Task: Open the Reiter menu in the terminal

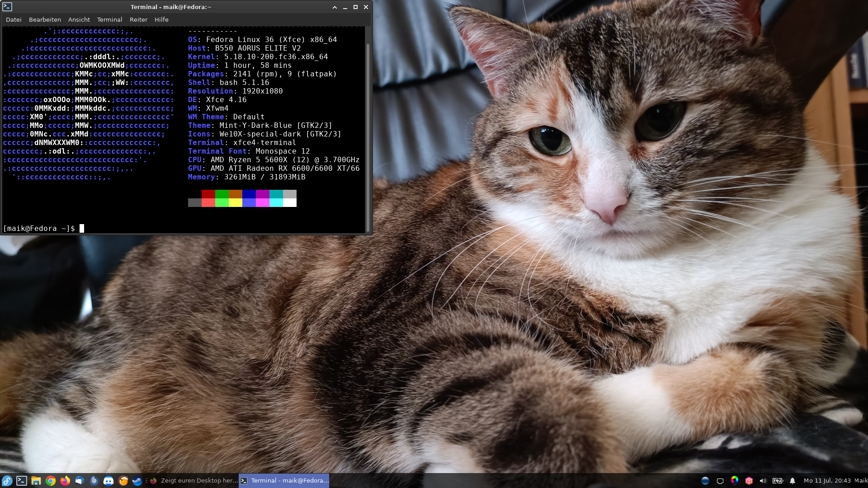Action: click(x=138, y=19)
